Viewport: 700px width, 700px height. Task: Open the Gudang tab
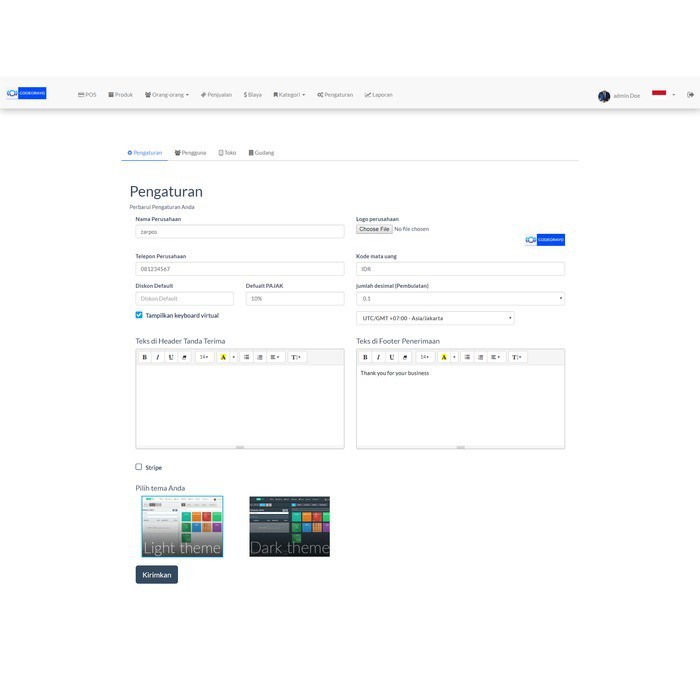261,153
